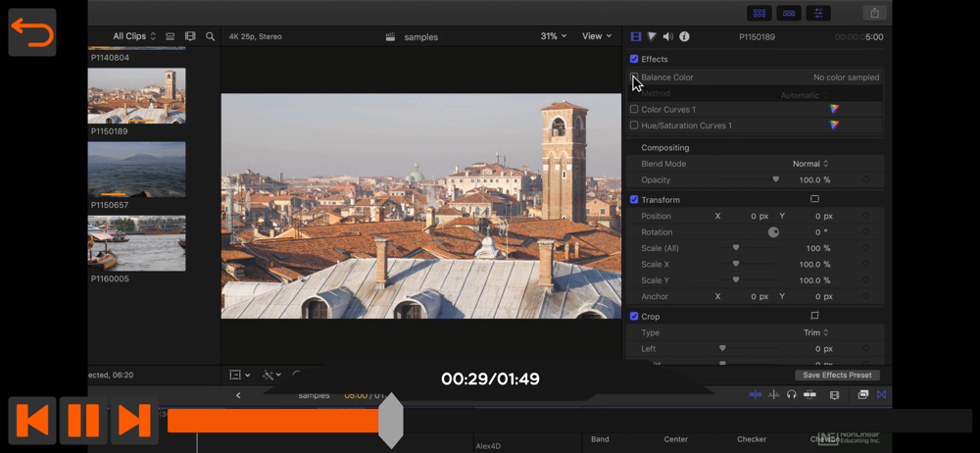Viewport: 980px width, 453px height.
Task: Show the transitions browser icon
Action: pos(881,395)
